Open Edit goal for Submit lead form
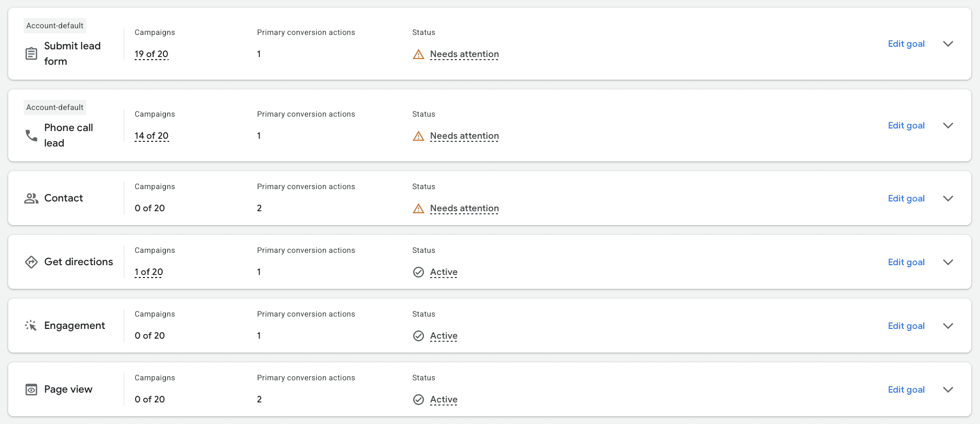The width and height of the screenshot is (980, 424). click(906, 44)
